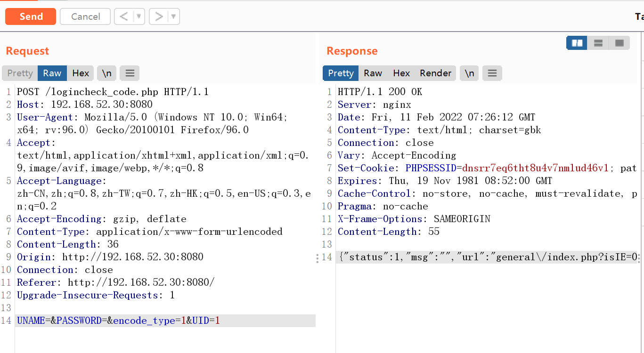Viewport: 644px width, 353px height.
Task: Click the Date response header line
Action: pos(437,117)
